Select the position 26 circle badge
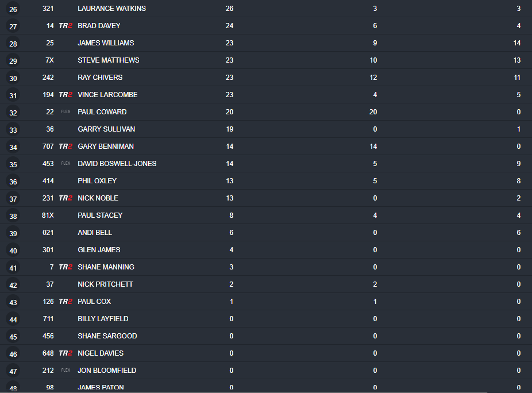Screen dimensions: 532x393 point(13,9)
